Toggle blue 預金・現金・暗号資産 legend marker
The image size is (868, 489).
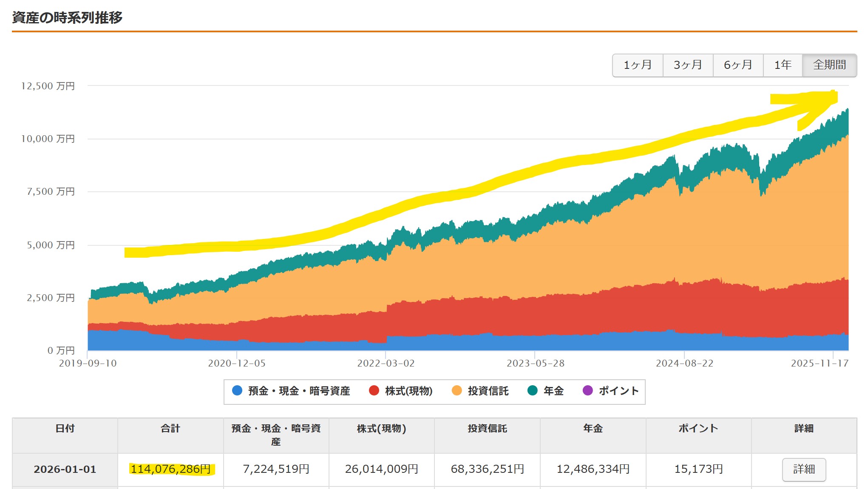[x=237, y=390]
